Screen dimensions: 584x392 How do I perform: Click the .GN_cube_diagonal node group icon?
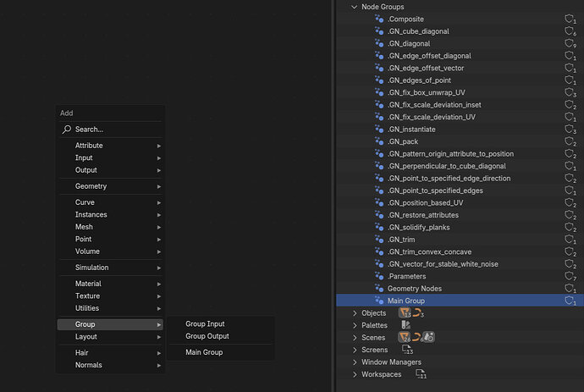pos(379,31)
